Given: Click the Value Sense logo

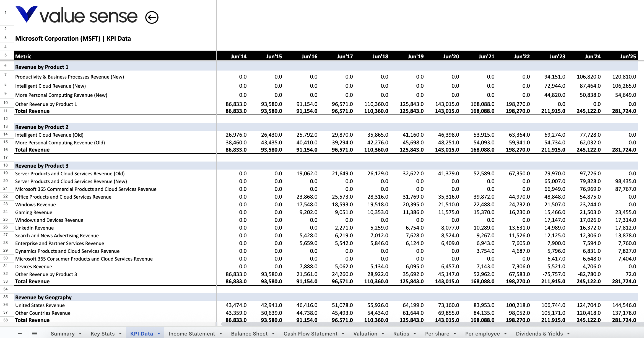Looking at the screenshot, I should pyautogui.click(x=76, y=15).
